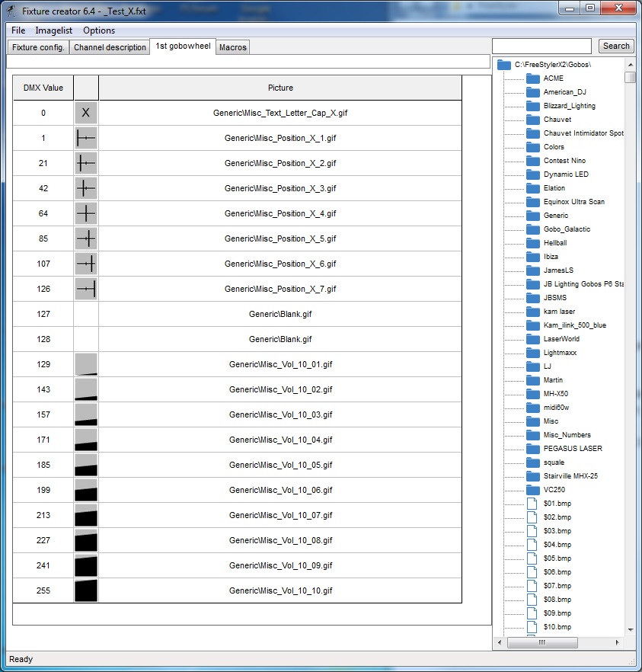Switch to the Fixture config. tab
642x672 pixels.
38,47
